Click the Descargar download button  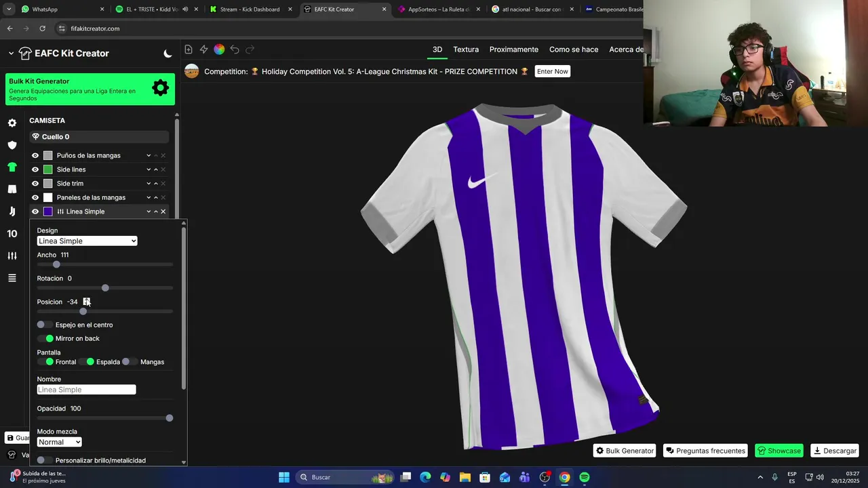point(835,451)
